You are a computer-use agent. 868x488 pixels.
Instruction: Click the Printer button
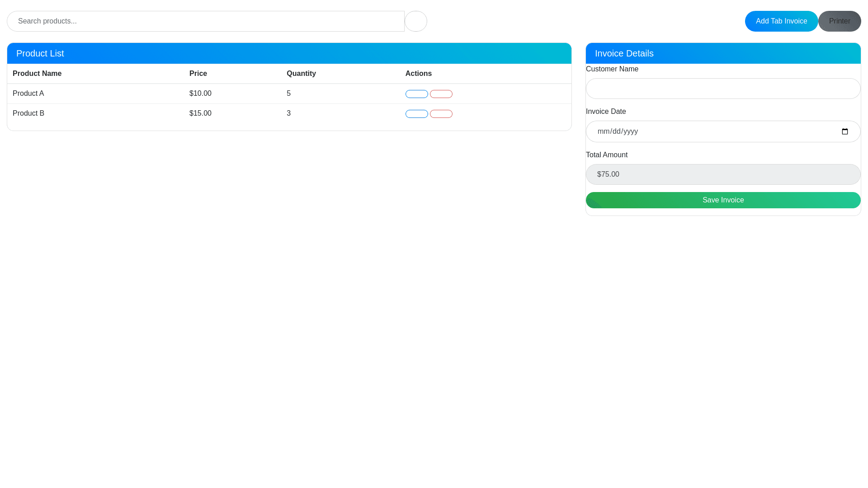click(x=839, y=21)
